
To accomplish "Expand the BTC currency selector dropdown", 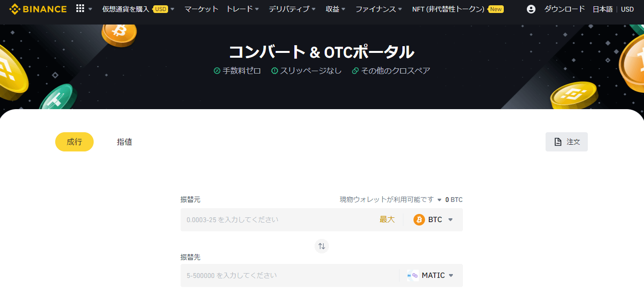I will tap(450, 219).
